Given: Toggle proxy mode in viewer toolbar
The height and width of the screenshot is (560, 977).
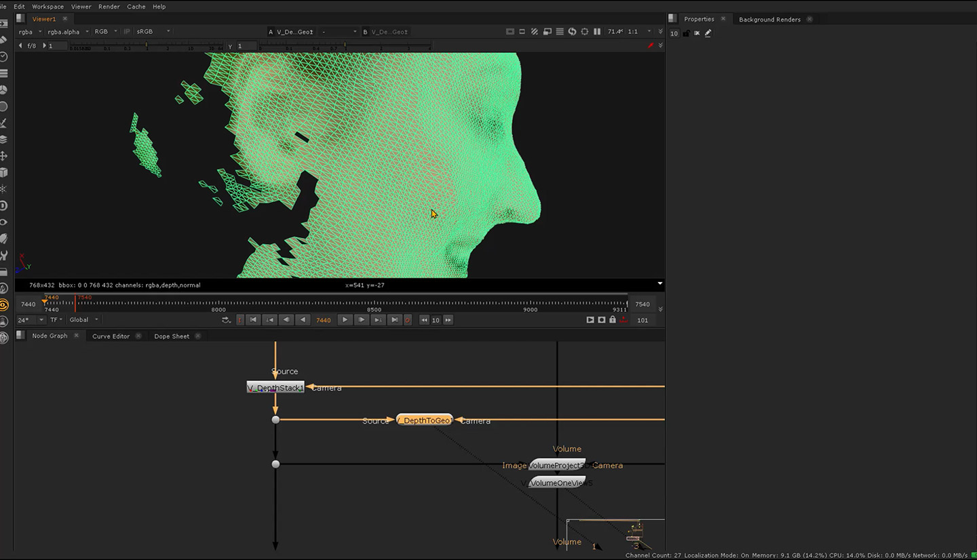Looking at the screenshot, I should point(535,31).
